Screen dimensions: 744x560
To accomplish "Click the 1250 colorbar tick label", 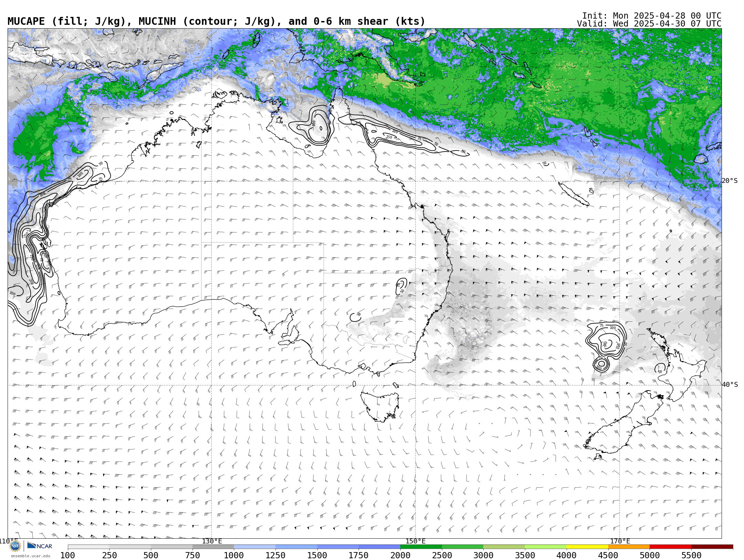I will click(x=276, y=555).
